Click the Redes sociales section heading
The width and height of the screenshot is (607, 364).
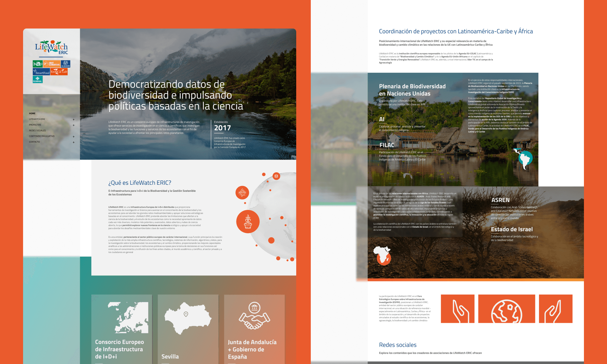tap(398, 345)
